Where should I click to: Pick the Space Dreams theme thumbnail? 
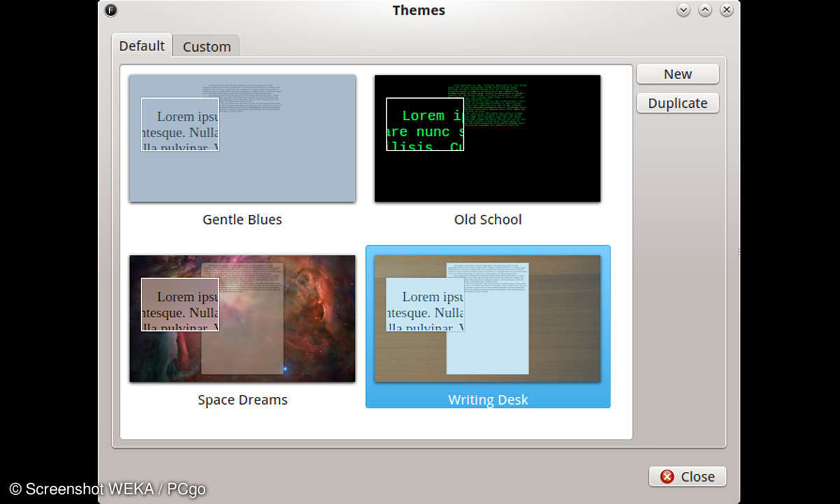point(242,318)
